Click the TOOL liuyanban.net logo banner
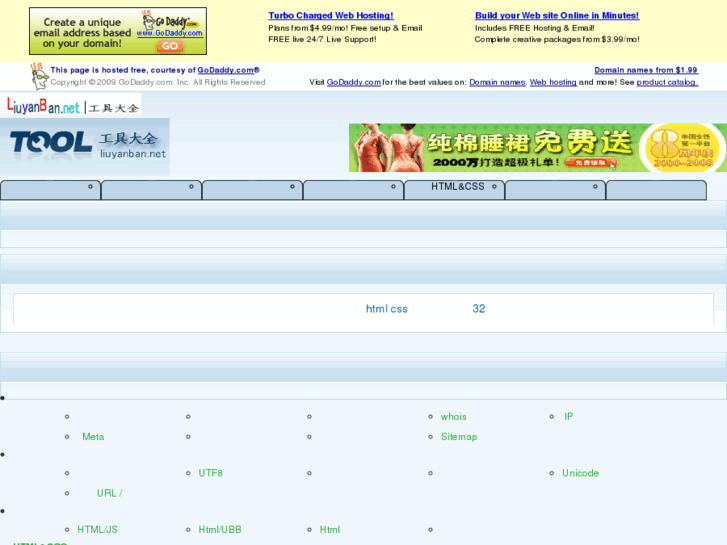Image resolution: width=727 pixels, height=545 pixels. (x=85, y=147)
